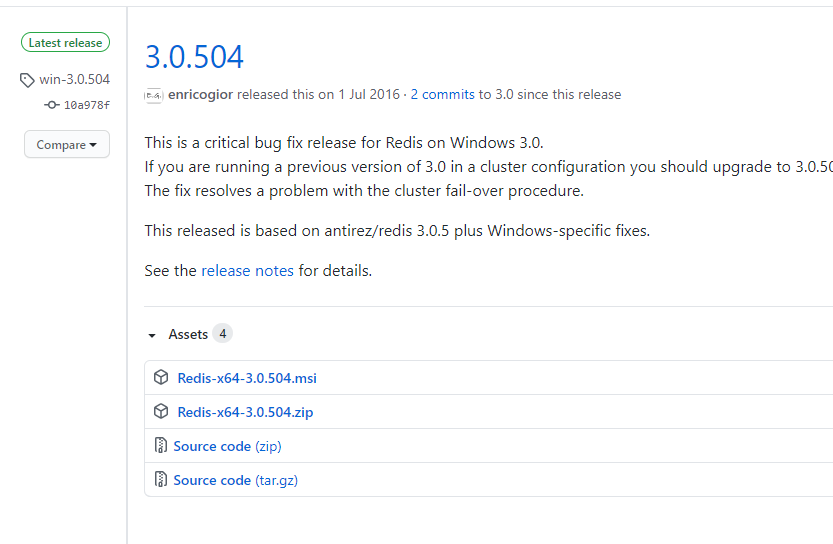This screenshot has width=833, height=544.
Task: Visit enricogior's profile link
Action: click(x=200, y=95)
